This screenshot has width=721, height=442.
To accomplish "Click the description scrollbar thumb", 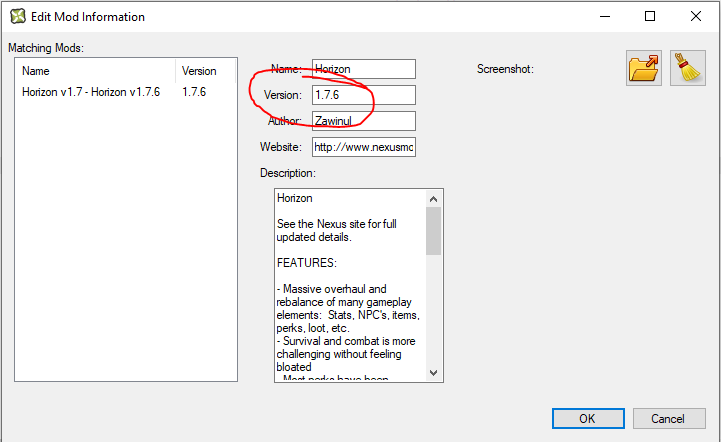I will click(433, 231).
